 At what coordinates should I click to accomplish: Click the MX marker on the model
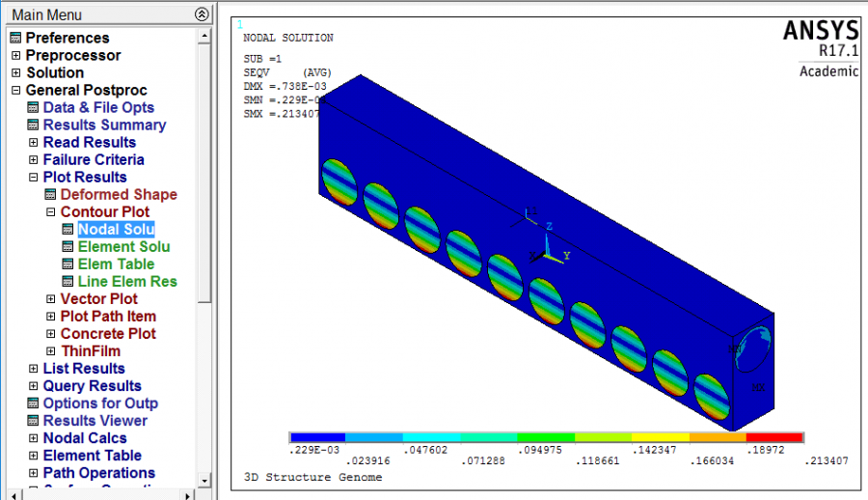pos(758,387)
